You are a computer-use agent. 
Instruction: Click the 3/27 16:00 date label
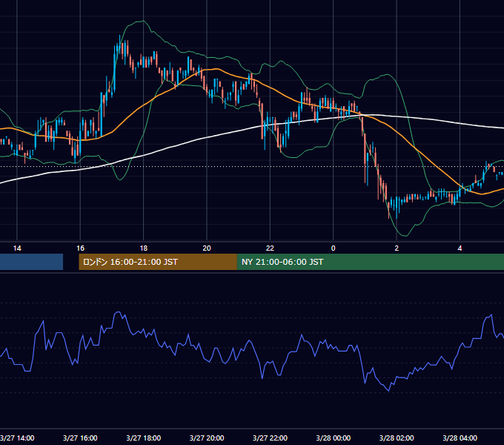80,438
